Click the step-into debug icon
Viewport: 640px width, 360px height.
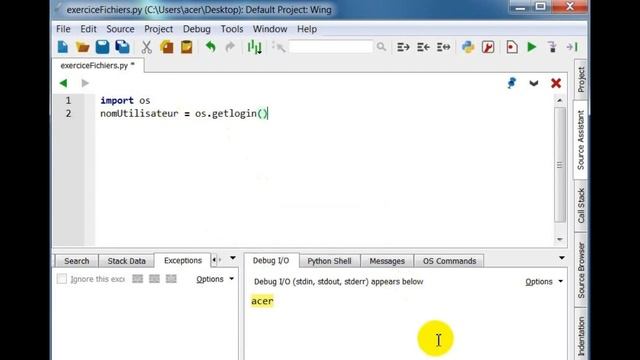[572, 47]
